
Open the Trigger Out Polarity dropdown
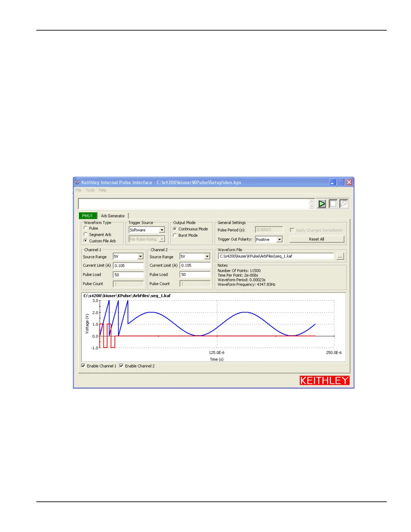pos(279,239)
